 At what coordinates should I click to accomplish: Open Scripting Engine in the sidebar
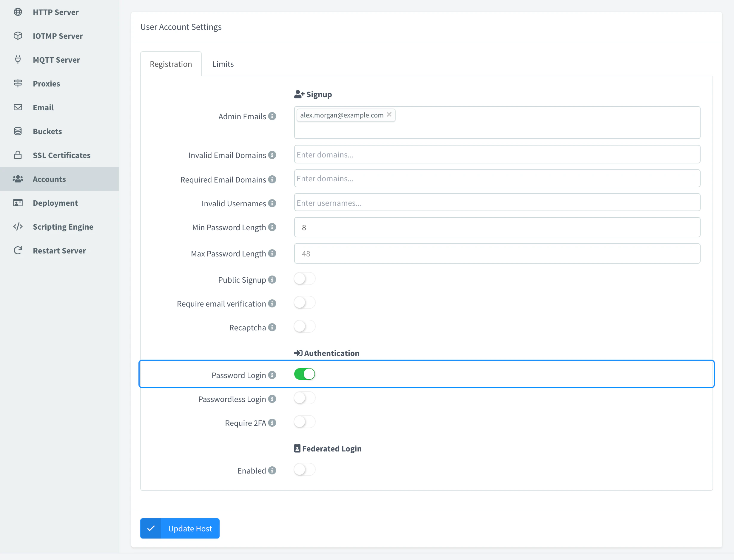(59, 227)
